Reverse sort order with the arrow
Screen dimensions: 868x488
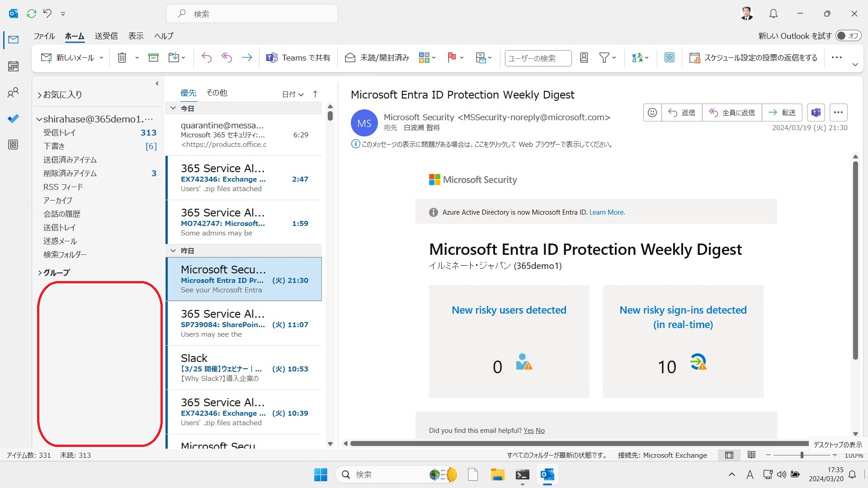tap(315, 94)
